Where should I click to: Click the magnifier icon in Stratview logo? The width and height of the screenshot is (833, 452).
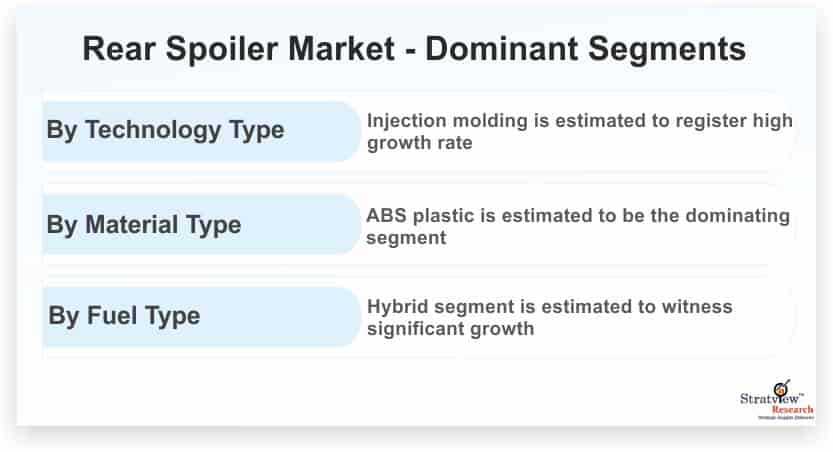[781, 388]
